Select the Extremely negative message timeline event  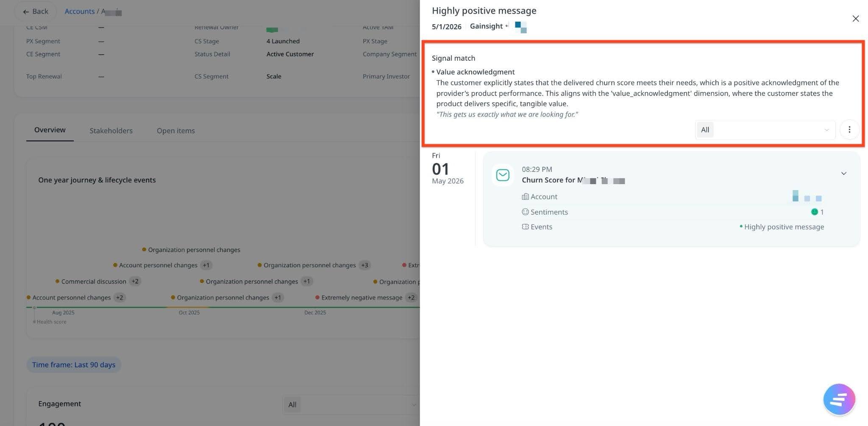click(x=362, y=297)
